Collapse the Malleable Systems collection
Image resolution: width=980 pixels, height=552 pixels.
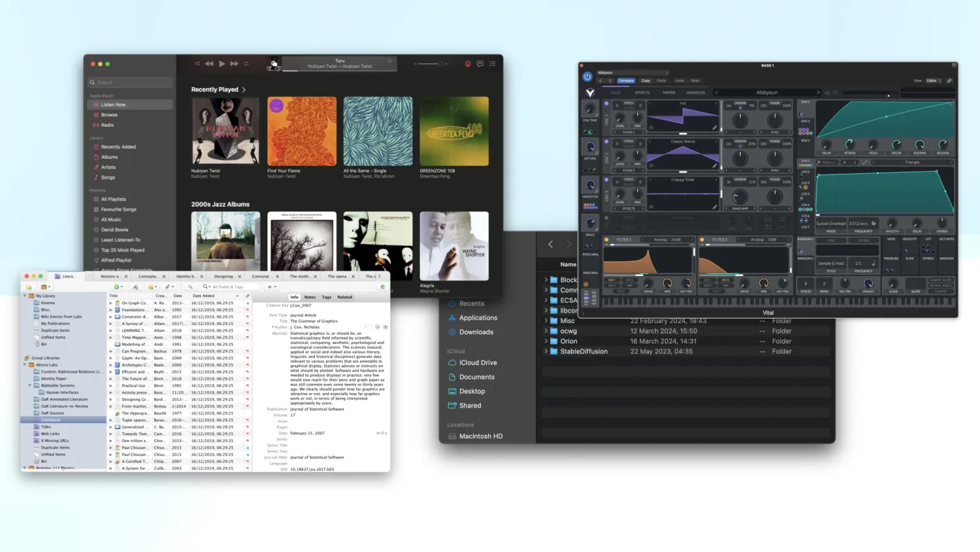coord(31,385)
